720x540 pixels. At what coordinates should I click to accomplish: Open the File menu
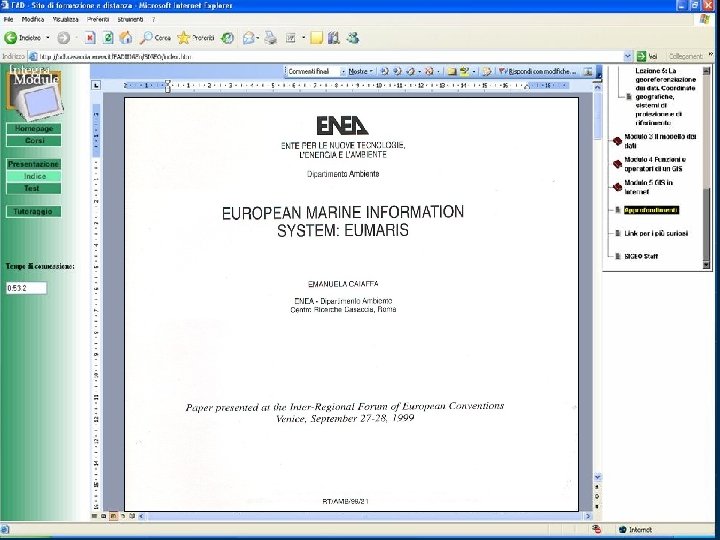click(x=8, y=19)
